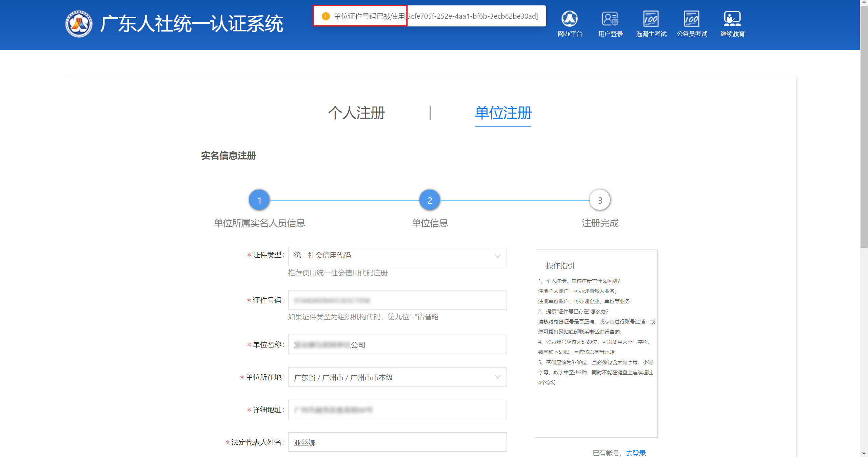Viewport: 868px width, 457px height.
Task: Click the 法定代表人姓名 field containing 亚丝娜
Action: (x=397, y=442)
